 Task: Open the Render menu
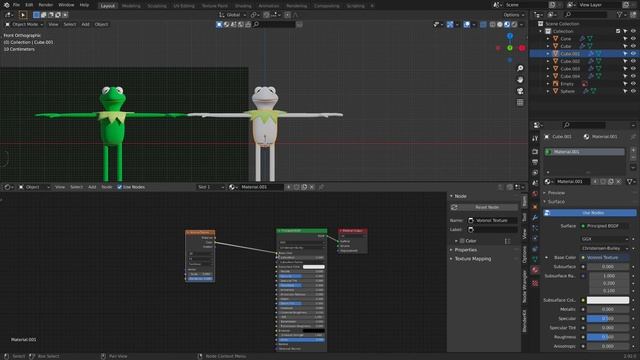pyautogui.click(x=46, y=5)
